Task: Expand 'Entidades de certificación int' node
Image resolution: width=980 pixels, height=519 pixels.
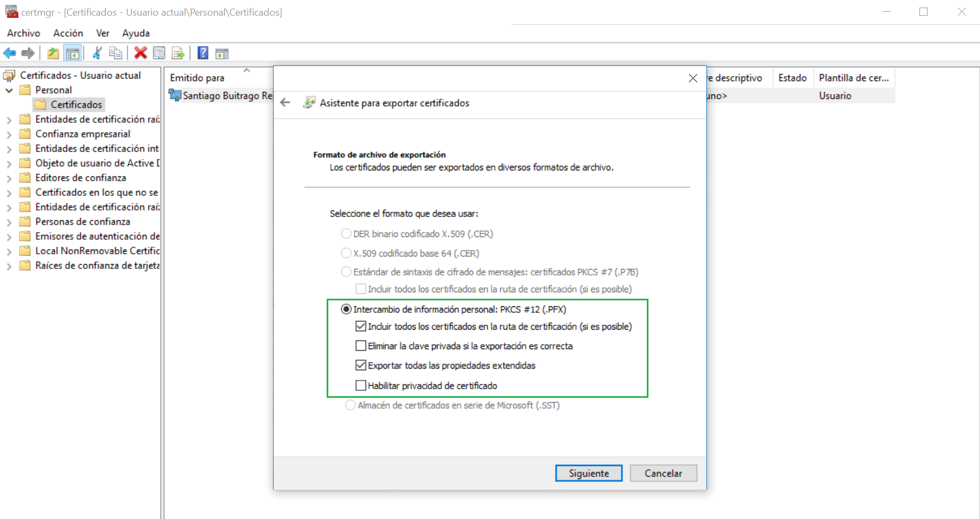Action: click(x=9, y=149)
